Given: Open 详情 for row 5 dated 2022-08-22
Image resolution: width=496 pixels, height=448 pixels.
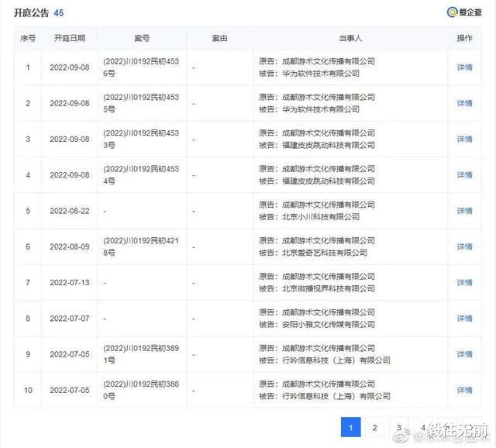Looking at the screenshot, I should coord(464,211).
